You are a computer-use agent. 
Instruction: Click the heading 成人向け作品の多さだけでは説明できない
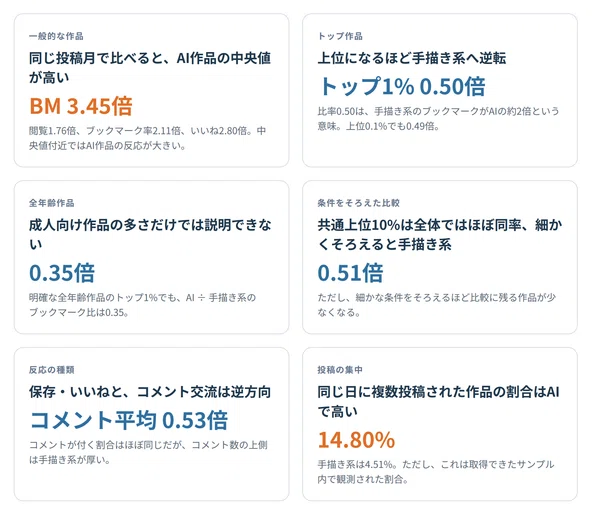tap(150, 234)
